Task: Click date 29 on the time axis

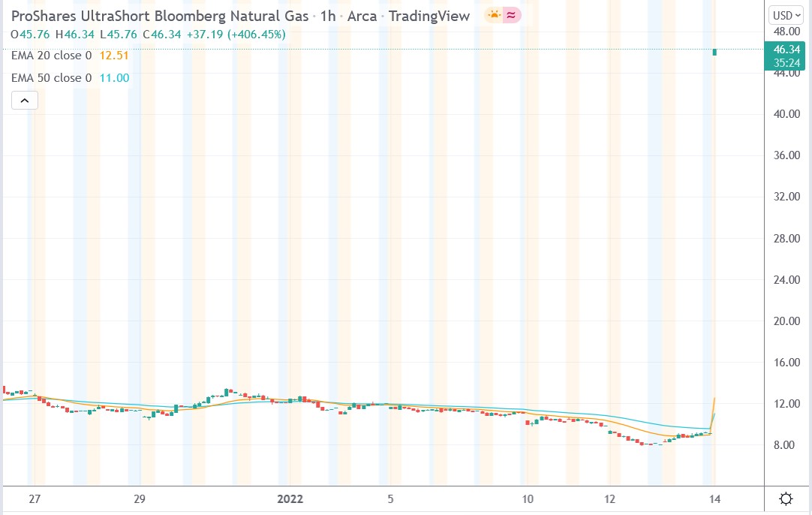Action: 140,499
